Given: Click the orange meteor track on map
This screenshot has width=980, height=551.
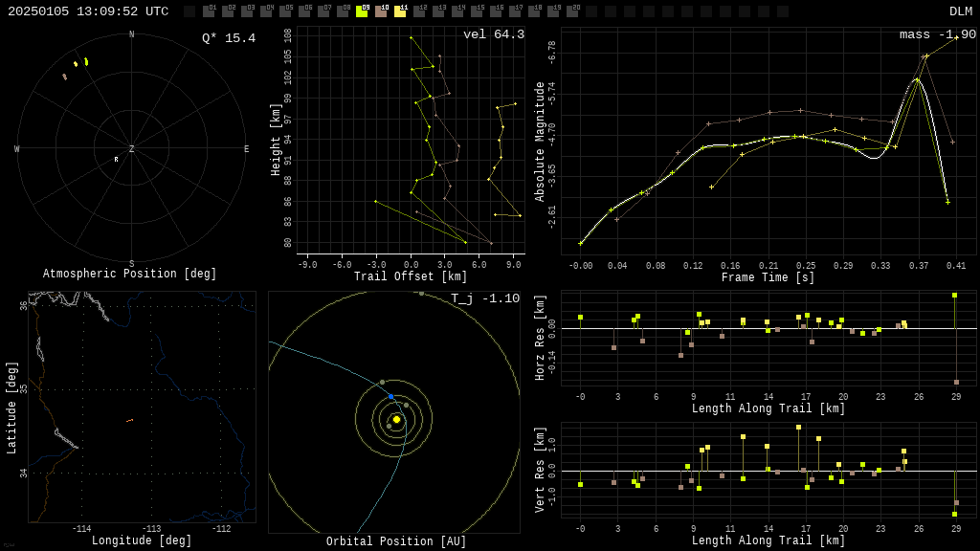Looking at the screenshot, I should click(130, 421).
